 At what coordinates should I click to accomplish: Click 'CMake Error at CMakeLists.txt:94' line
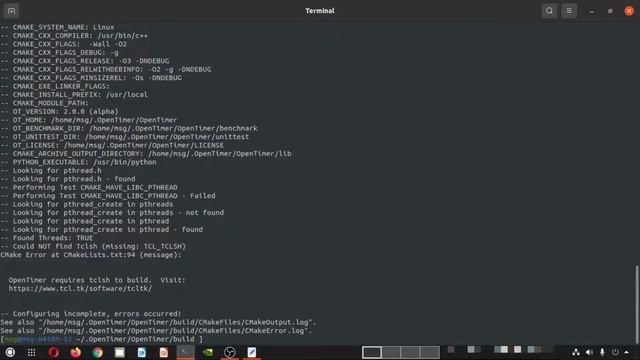91,255
